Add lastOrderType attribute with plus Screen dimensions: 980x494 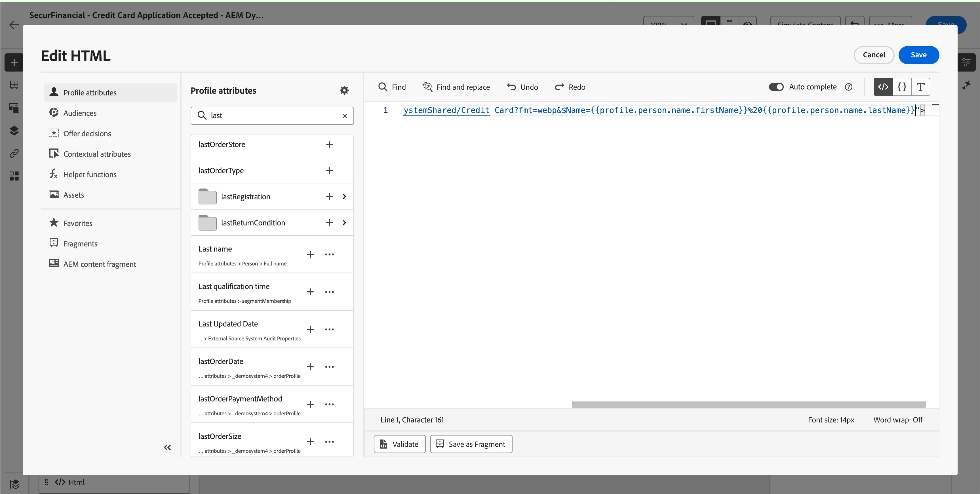330,170
